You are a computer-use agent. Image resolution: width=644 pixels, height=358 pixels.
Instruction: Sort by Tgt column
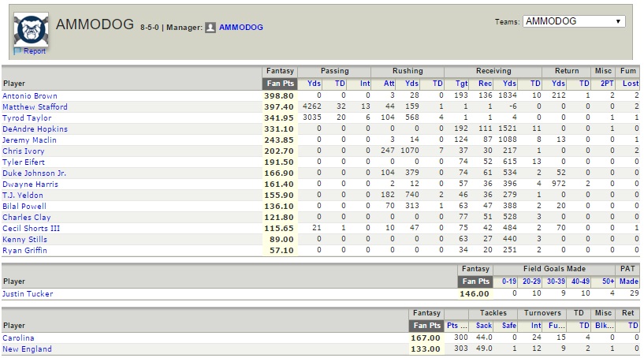(462, 84)
